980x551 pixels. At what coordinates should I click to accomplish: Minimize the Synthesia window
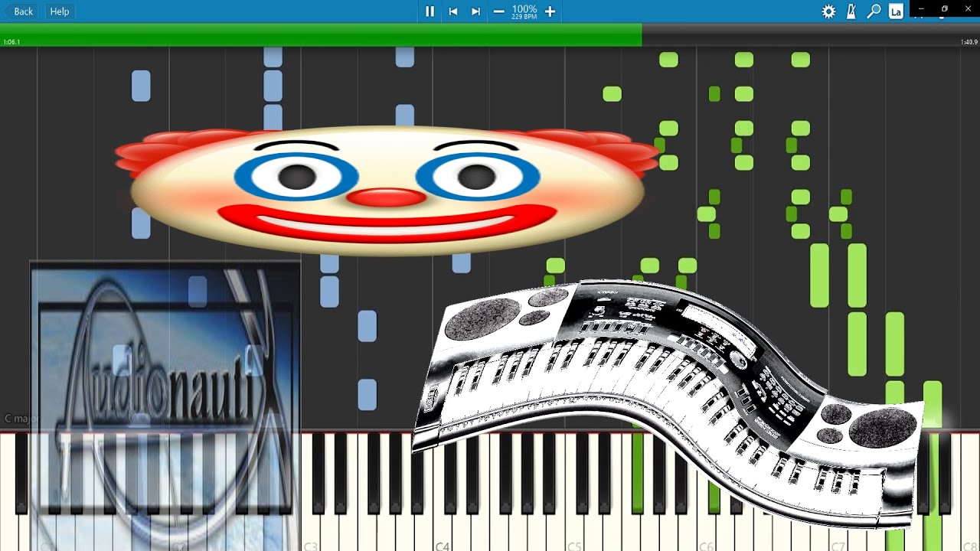921,8
